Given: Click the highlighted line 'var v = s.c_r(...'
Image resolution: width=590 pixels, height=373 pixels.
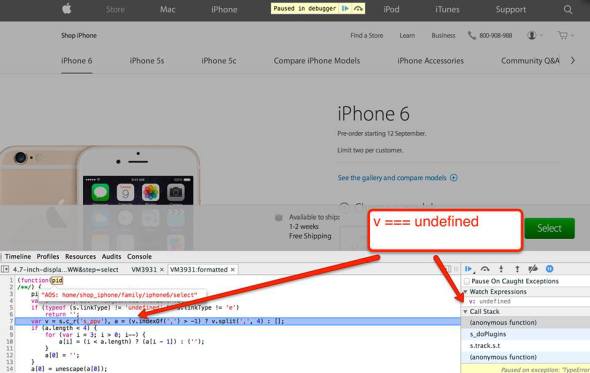Looking at the screenshot, I should (237, 321).
